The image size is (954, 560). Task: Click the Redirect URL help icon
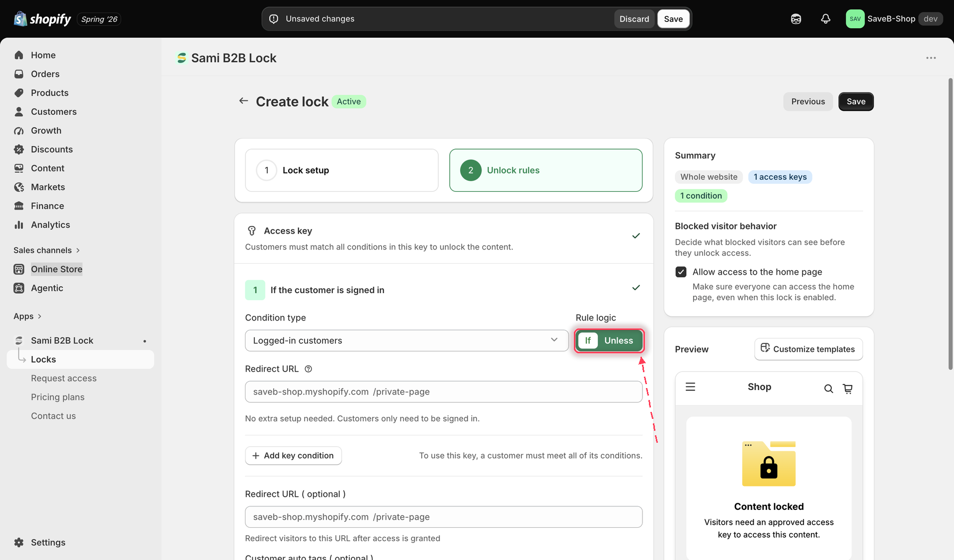308,369
